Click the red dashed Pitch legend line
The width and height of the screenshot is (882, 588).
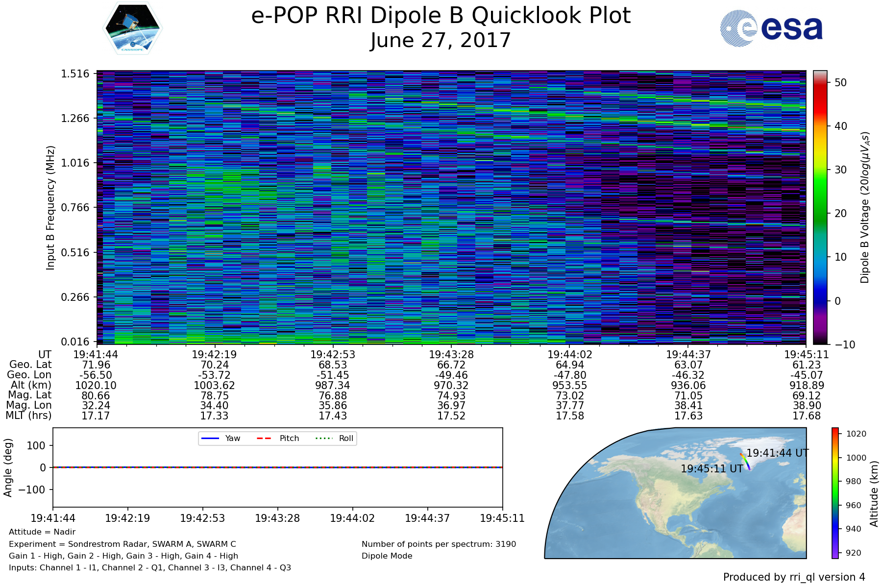point(264,438)
